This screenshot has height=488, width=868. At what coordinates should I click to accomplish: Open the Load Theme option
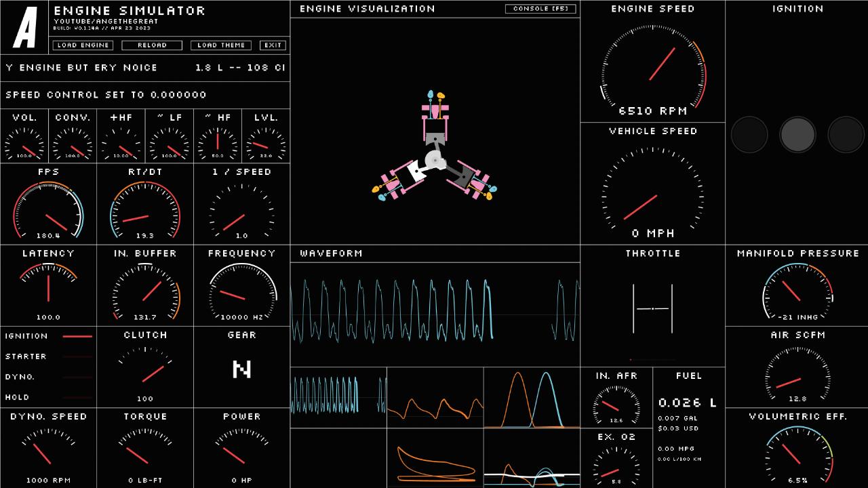pyautogui.click(x=221, y=45)
